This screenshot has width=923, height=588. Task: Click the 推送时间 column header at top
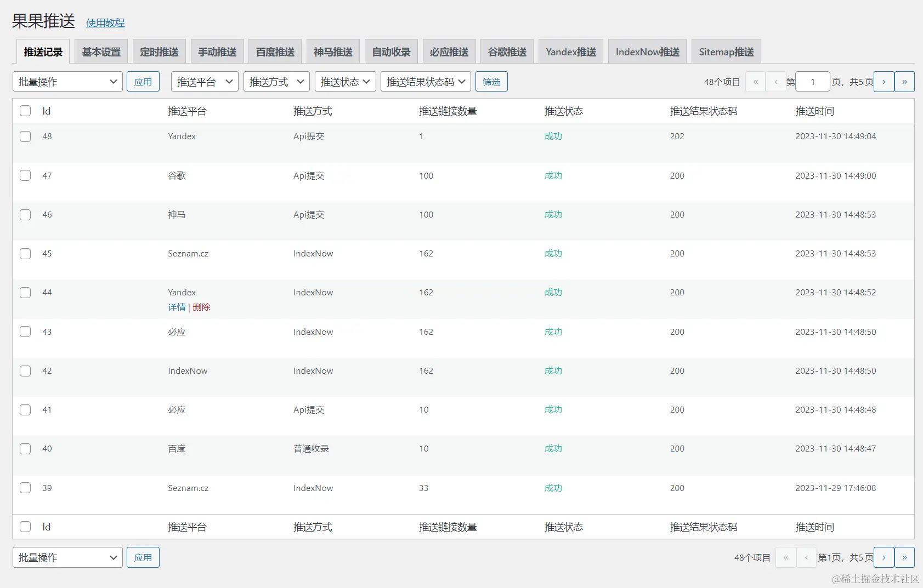[814, 111]
